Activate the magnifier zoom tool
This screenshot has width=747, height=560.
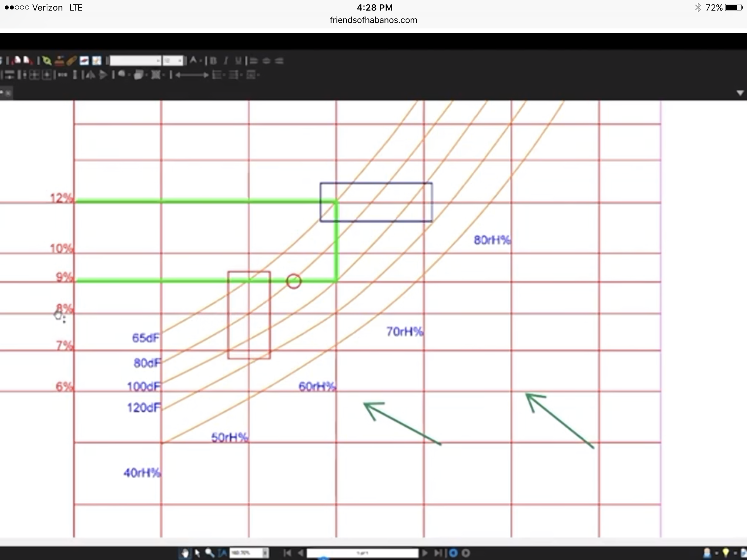(210, 553)
